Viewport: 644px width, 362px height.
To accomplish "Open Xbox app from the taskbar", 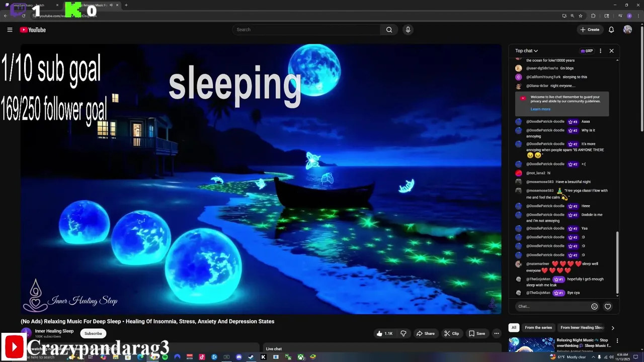I will pyautogui.click(x=301, y=357).
